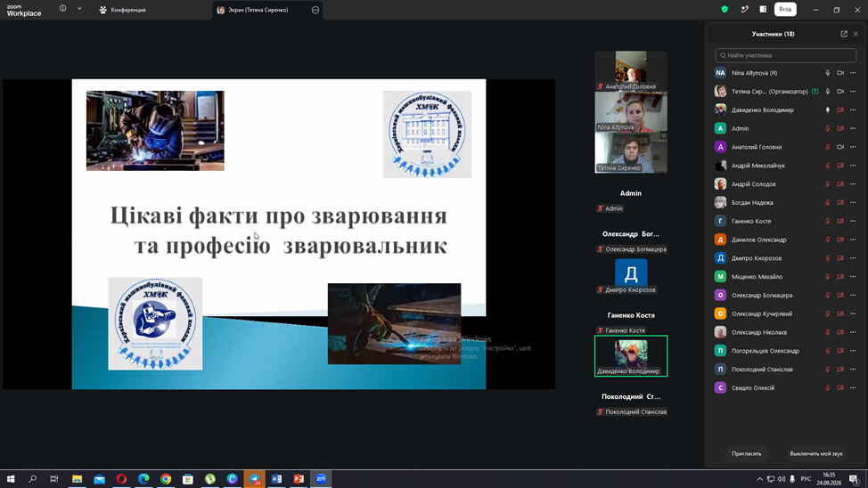The image size is (868, 488).
Task: Open more options for Nina Altynova
Action: coord(853,73)
